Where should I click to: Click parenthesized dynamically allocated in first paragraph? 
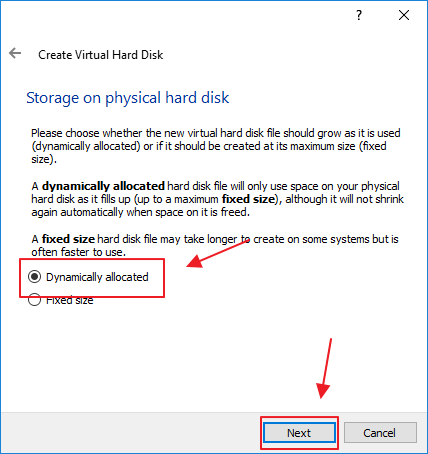click(x=86, y=146)
